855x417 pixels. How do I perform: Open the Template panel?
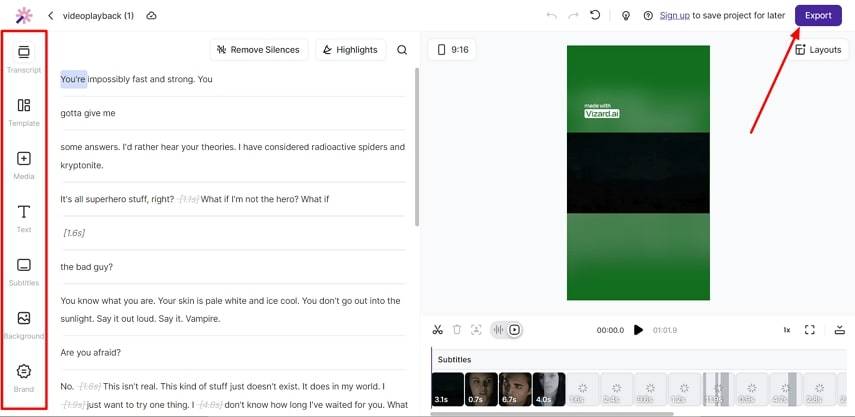pos(24,112)
